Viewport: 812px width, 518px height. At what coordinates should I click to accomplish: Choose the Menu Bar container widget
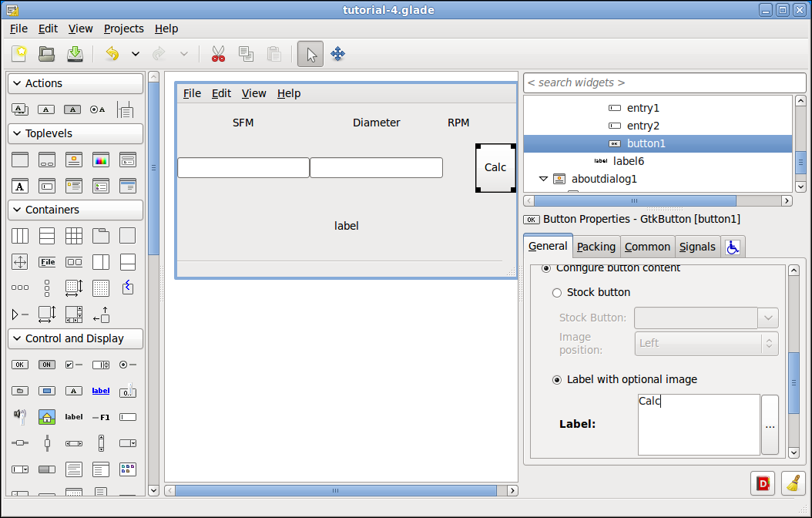[47, 262]
